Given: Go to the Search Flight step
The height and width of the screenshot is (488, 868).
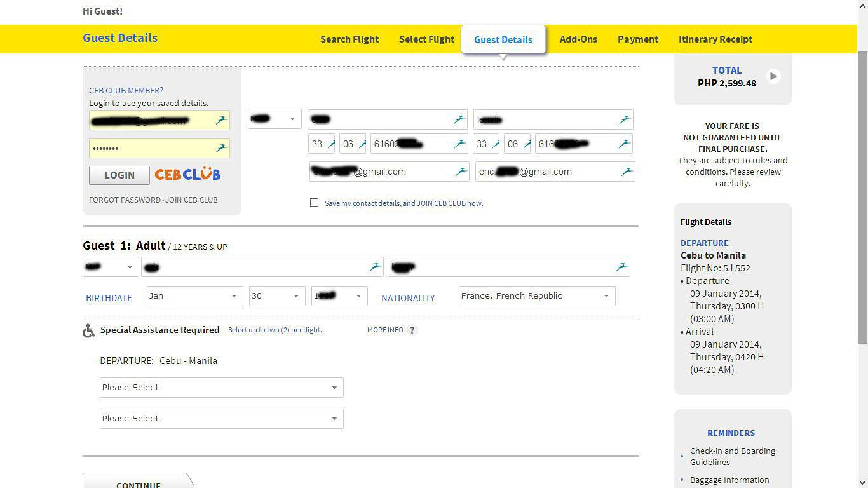Looking at the screenshot, I should pos(349,39).
